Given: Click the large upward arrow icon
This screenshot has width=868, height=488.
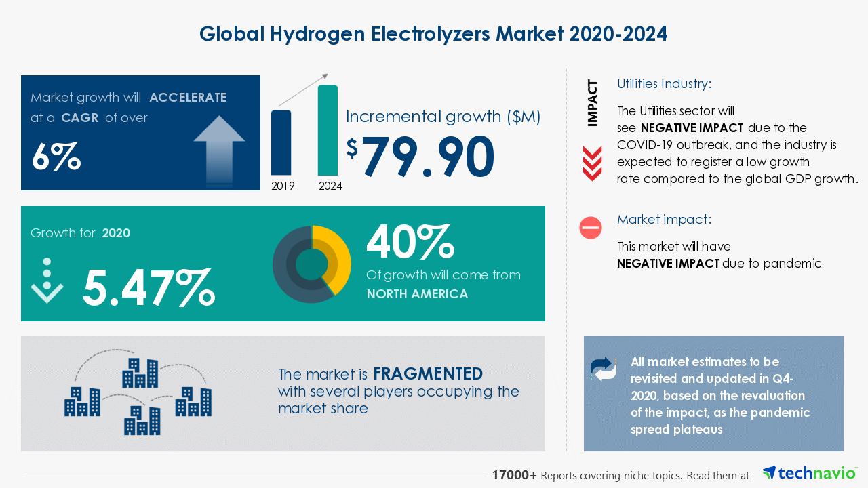Looking at the screenshot, I should click(218, 149).
